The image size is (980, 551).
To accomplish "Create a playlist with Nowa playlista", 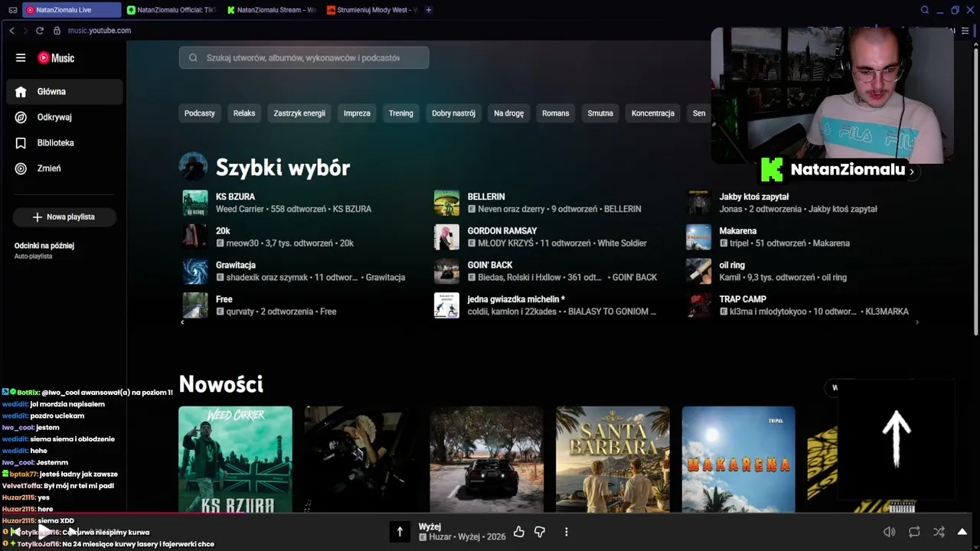I will click(64, 217).
